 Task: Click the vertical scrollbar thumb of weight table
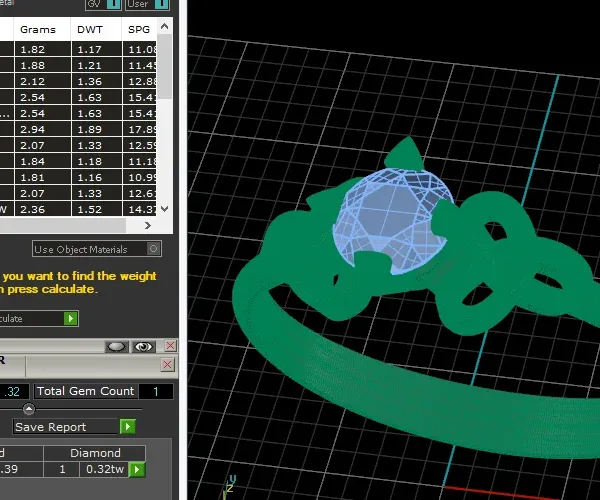click(x=165, y=67)
